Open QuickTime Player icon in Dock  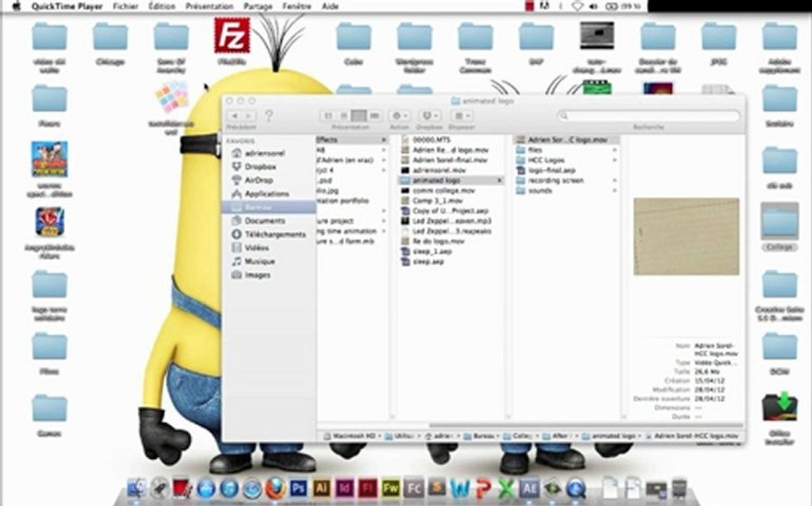(x=575, y=488)
